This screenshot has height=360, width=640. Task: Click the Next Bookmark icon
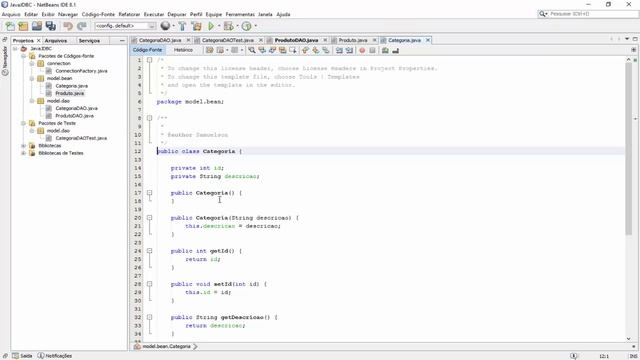pyautogui.click(x=316, y=50)
